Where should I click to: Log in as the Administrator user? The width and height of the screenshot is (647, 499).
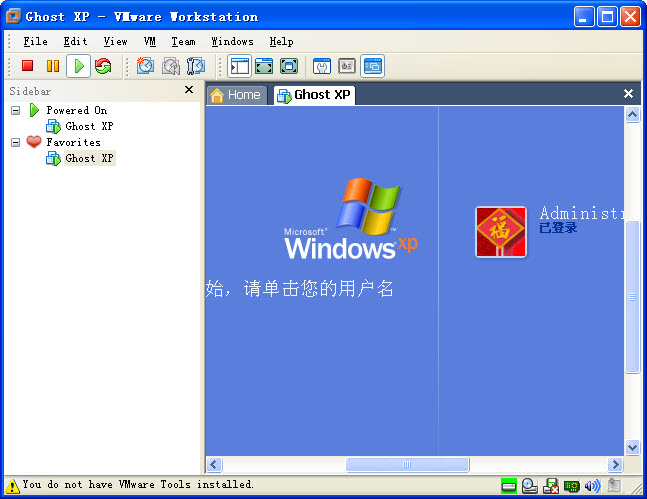[501, 232]
